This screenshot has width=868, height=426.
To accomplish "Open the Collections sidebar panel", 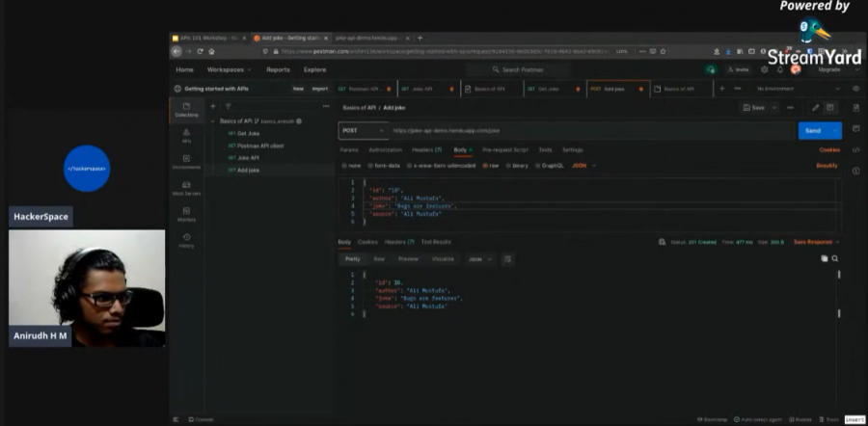I will (x=186, y=110).
